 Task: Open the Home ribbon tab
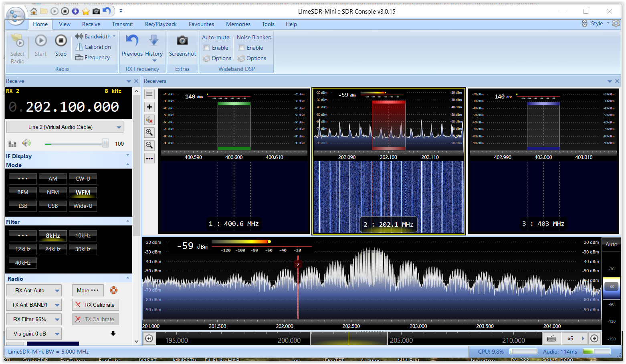[x=40, y=24]
